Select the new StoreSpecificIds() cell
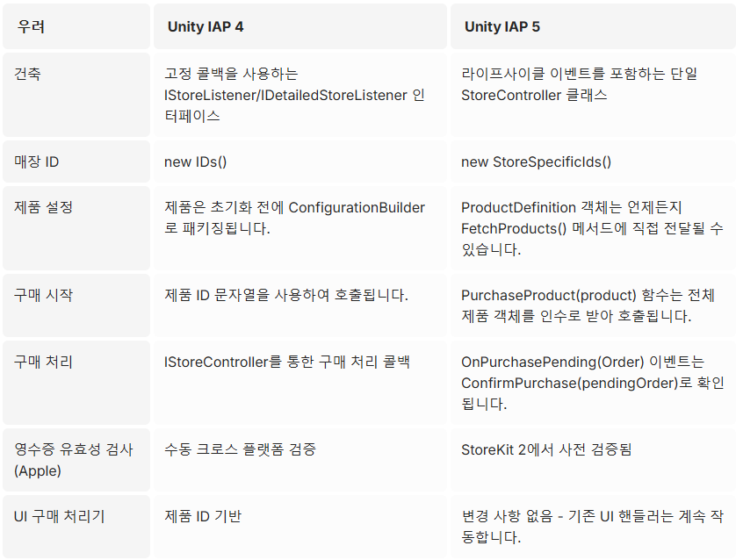736x560 pixels. click(594, 162)
